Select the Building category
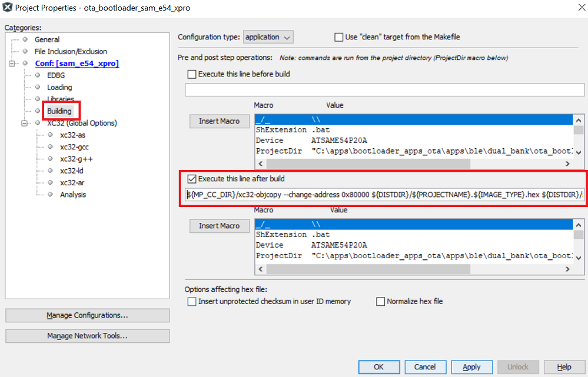 coord(59,111)
